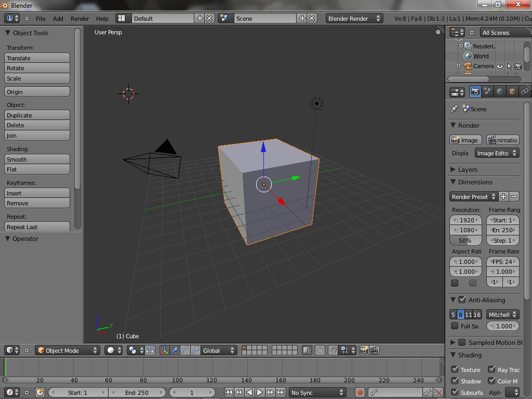Click the Smooth shading button
532x399 pixels.
pos(37,159)
